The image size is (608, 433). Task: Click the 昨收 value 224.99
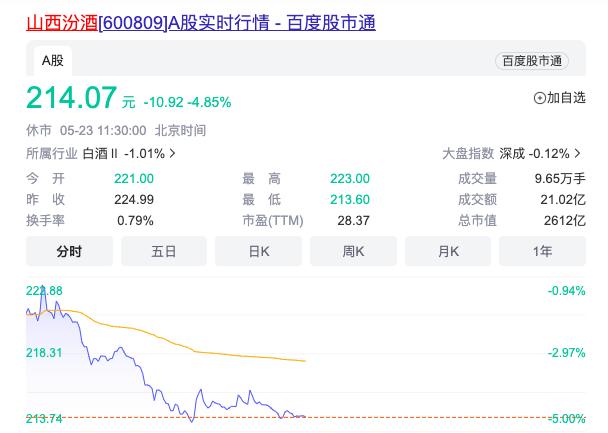pyautogui.click(x=134, y=200)
